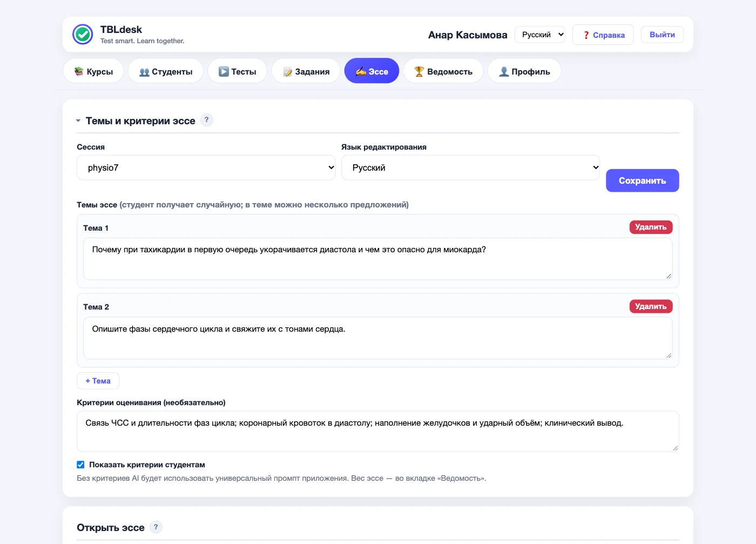Click the resize handle of Тема 2 textarea
This screenshot has height=544, width=756.
point(669,355)
